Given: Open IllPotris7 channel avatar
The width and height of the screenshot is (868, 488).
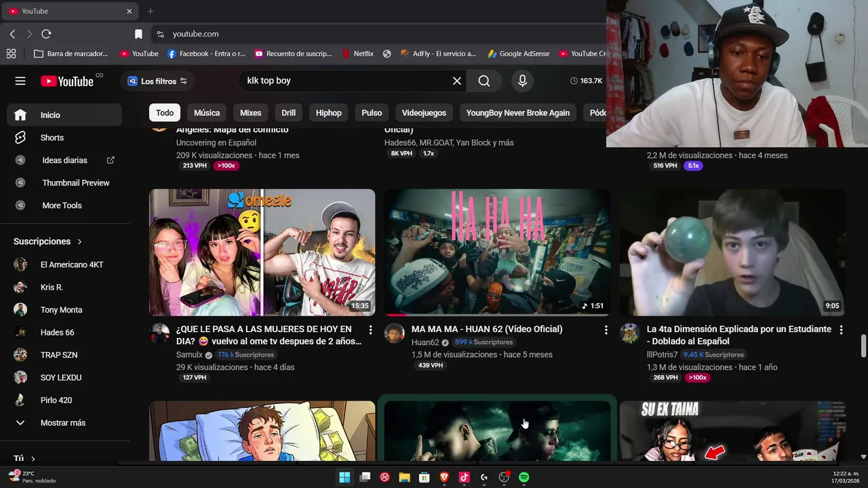Looking at the screenshot, I should point(630,333).
